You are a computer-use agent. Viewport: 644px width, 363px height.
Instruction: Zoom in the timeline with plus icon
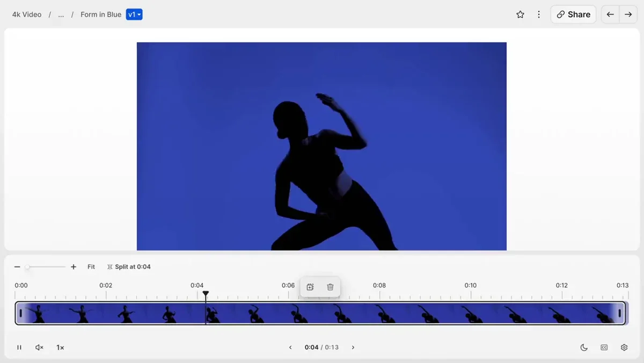[x=74, y=267]
